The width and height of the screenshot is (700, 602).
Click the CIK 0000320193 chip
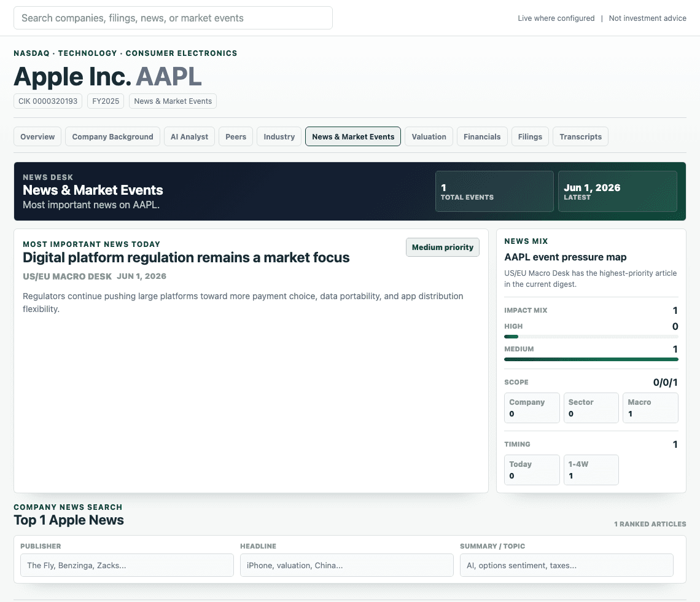(x=48, y=101)
